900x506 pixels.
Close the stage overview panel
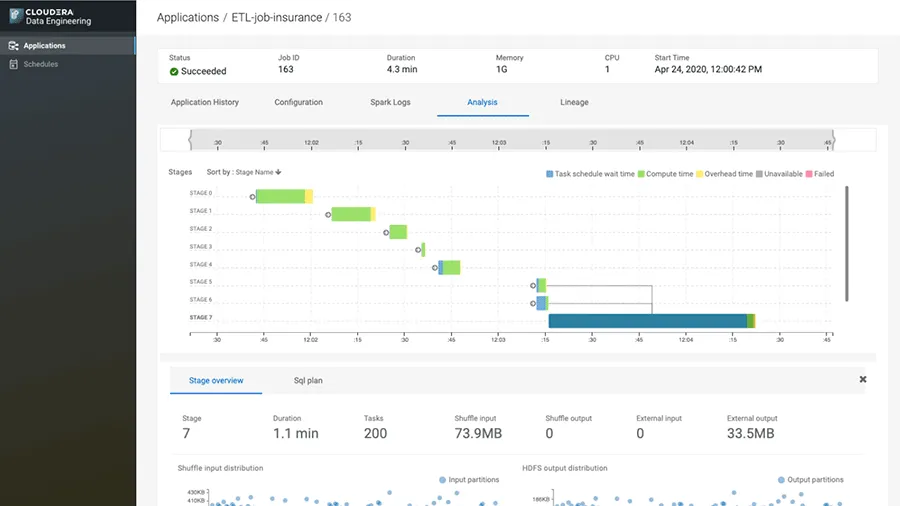[863, 380]
